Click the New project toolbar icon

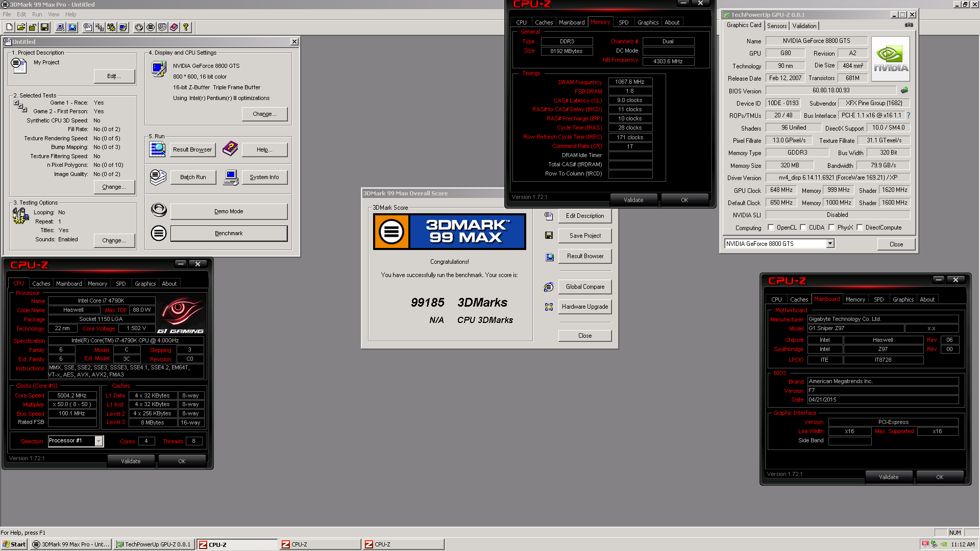[9, 28]
